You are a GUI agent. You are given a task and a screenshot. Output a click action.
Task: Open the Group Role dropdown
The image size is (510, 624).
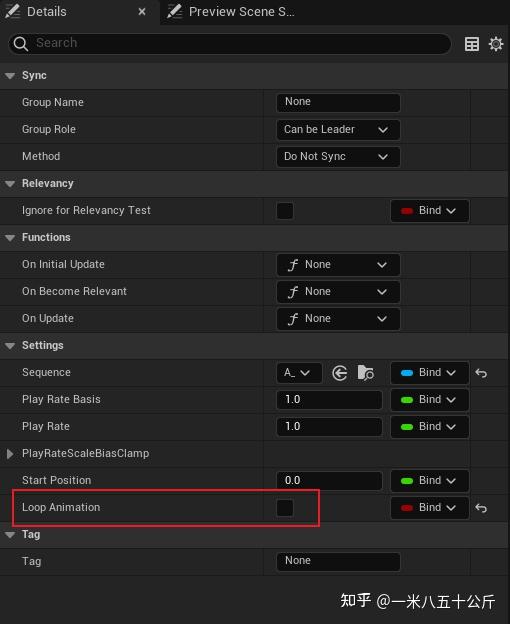coord(338,130)
